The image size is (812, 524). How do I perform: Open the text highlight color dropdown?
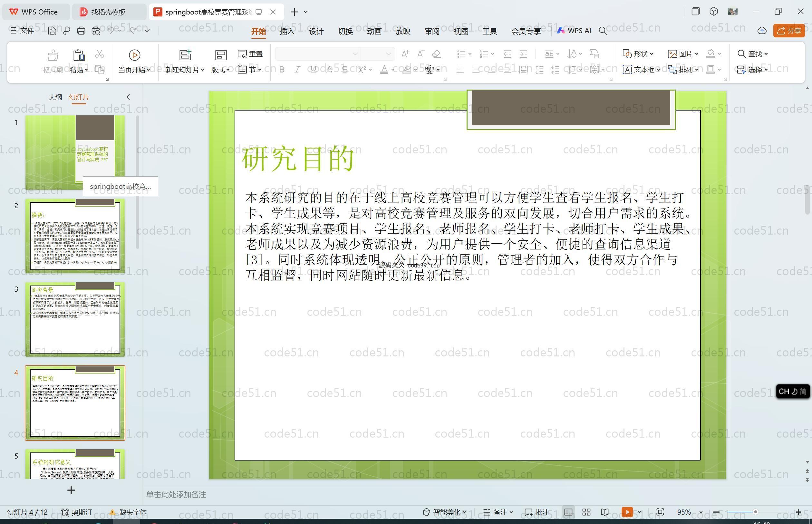(415, 70)
